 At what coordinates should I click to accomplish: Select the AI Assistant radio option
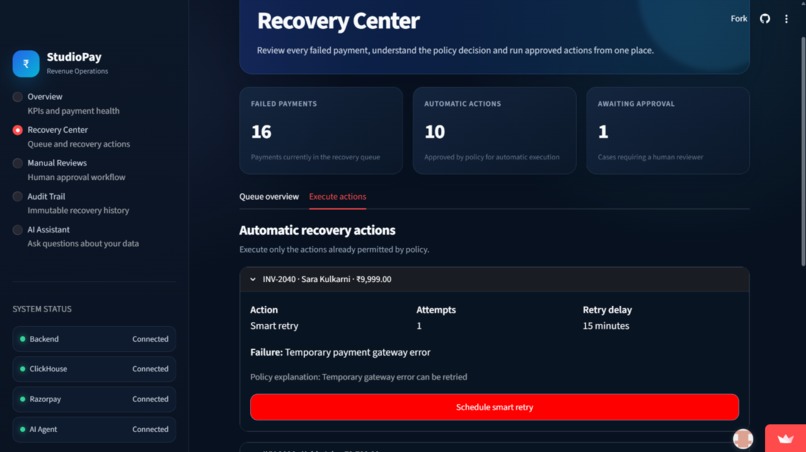click(x=17, y=230)
